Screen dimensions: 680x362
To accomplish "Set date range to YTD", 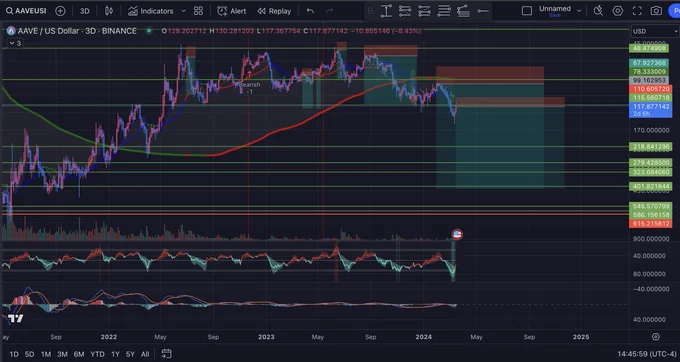I will [x=97, y=354].
